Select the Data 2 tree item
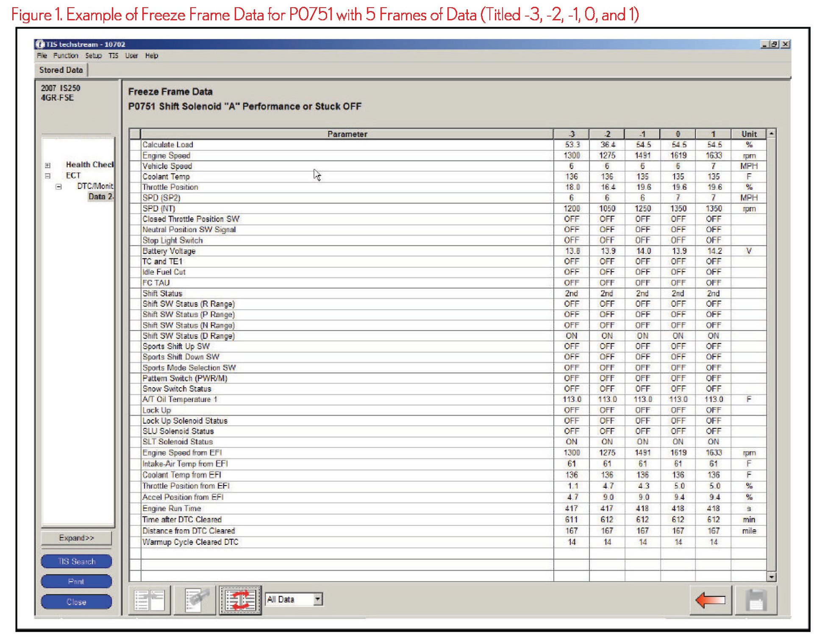 [x=100, y=197]
